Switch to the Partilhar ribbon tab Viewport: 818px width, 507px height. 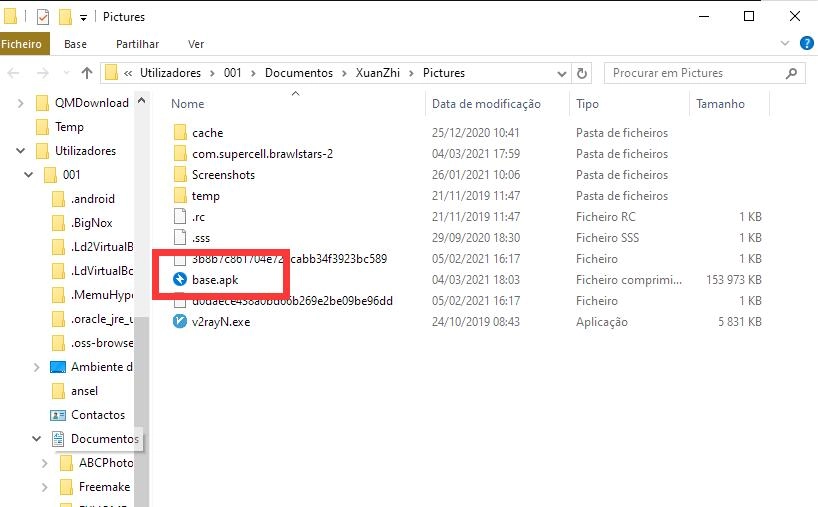click(x=137, y=44)
